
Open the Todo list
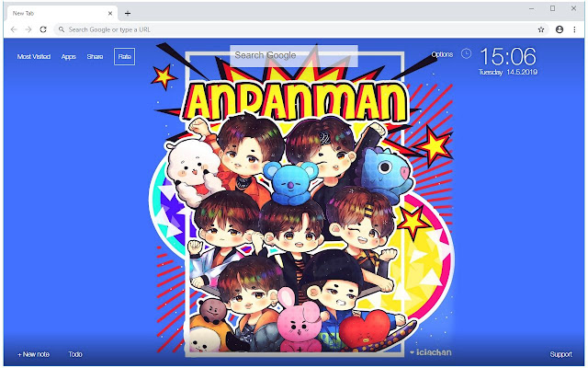tap(75, 354)
